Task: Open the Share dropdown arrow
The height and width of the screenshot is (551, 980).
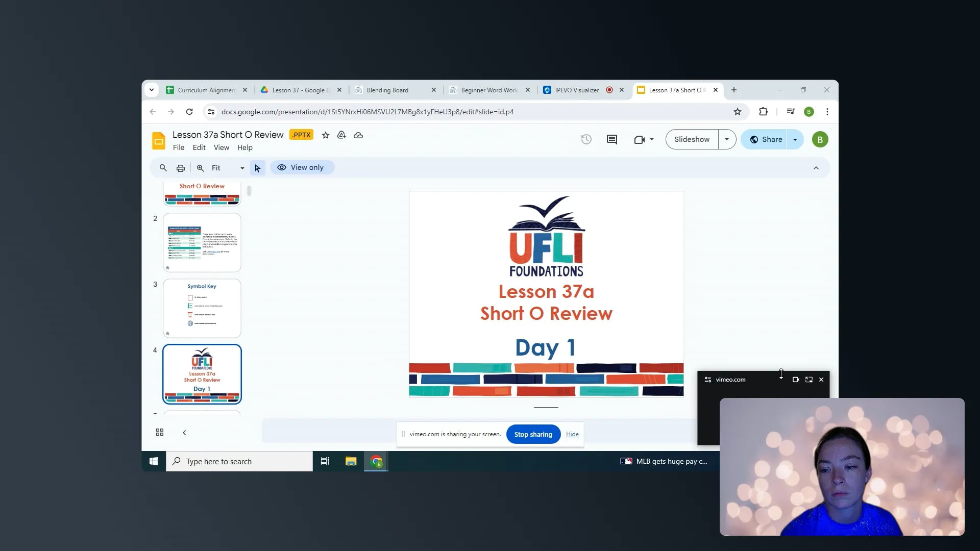Action: (x=794, y=139)
